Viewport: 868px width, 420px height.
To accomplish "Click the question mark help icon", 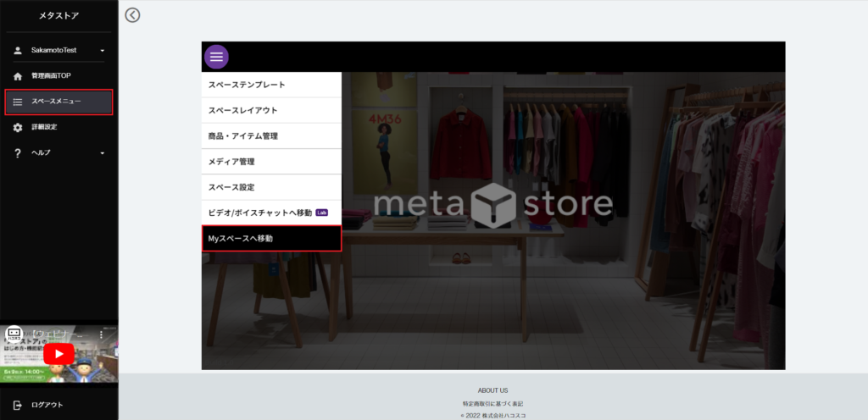I will coord(18,153).
